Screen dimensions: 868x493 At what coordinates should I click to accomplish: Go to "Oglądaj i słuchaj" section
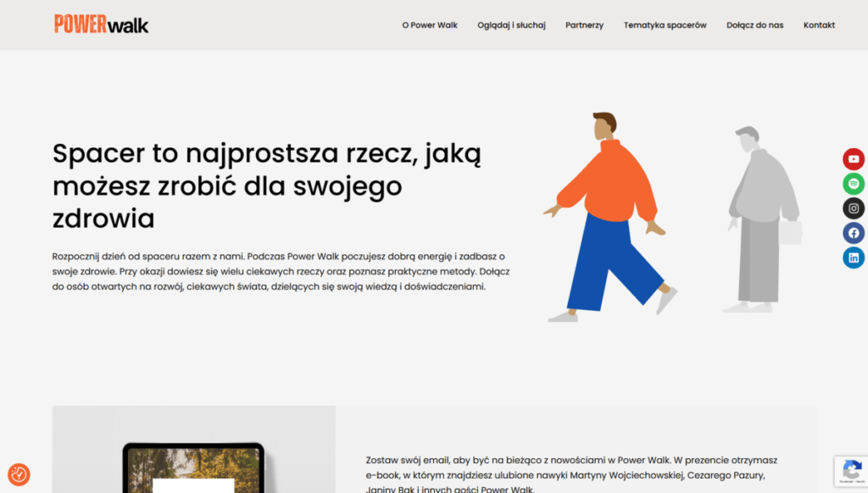pos(511,25)
